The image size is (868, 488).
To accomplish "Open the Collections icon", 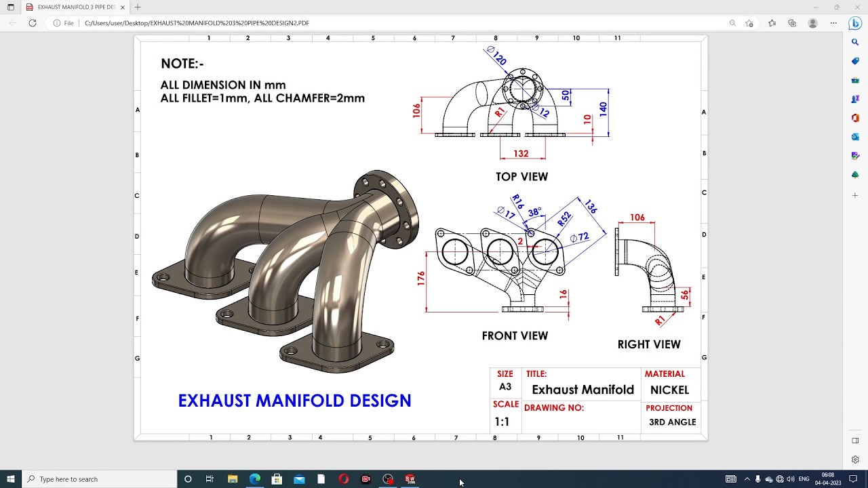I will click(x=792, y=23).
